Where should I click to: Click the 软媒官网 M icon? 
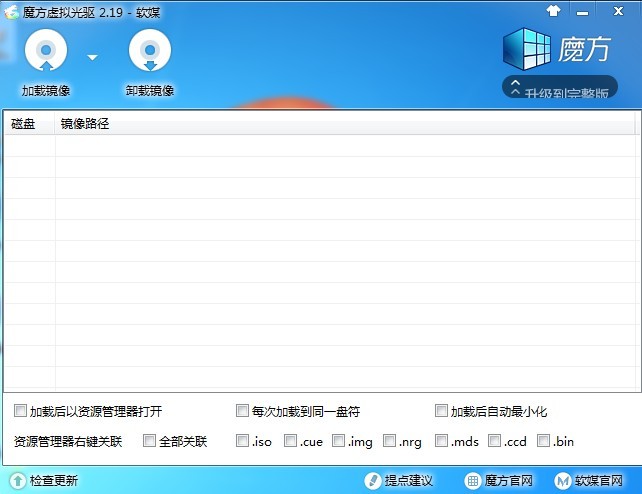[563, 481]
